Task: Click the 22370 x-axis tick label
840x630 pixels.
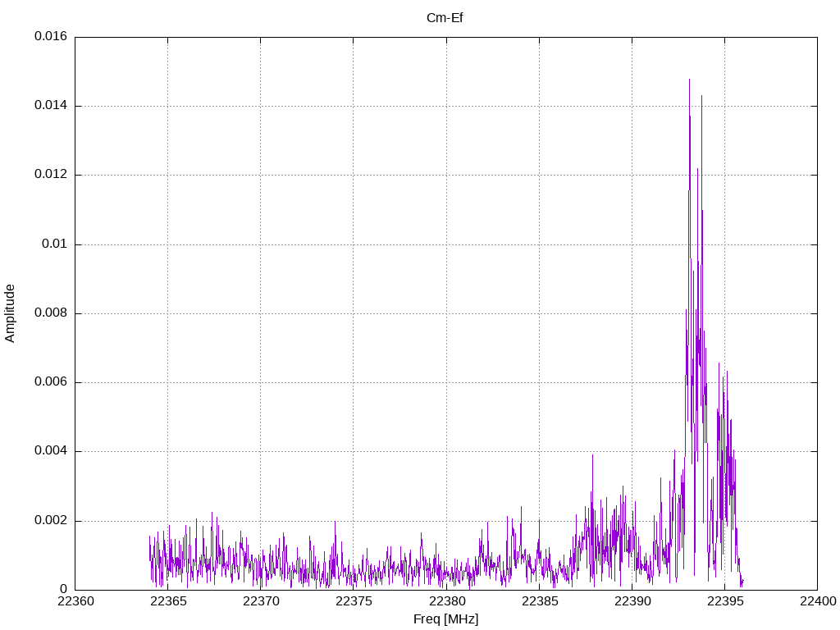Action: 261,602
